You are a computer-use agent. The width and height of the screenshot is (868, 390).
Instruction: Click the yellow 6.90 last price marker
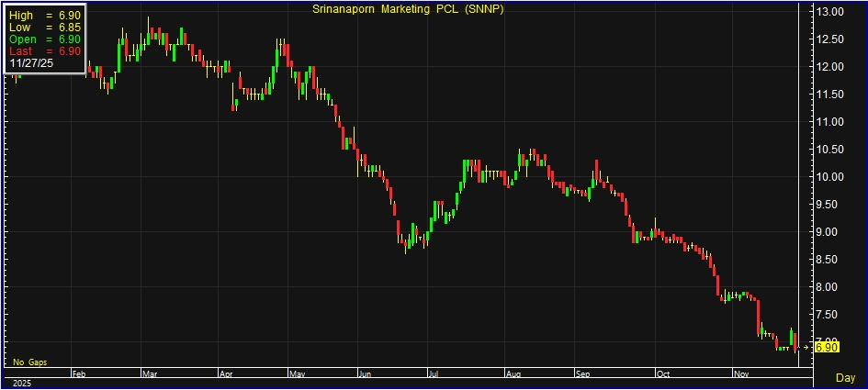pyautogui.click(x=826, y=347)
